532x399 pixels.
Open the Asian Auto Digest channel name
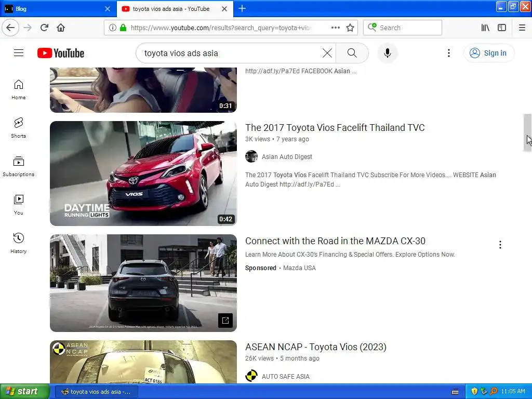pos(287,157)
